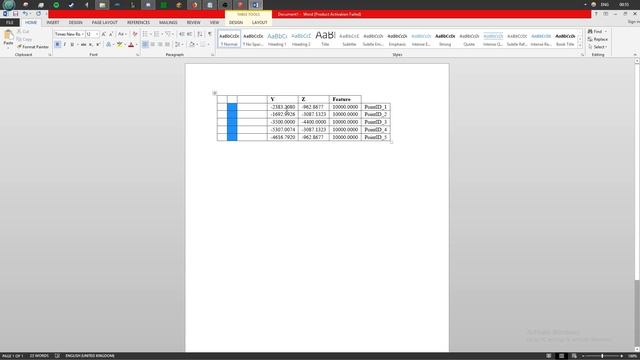The height and width of the screenshot is (360, 640).
Task: Switch to the REVIEW tab
Action: pos(193,22)
